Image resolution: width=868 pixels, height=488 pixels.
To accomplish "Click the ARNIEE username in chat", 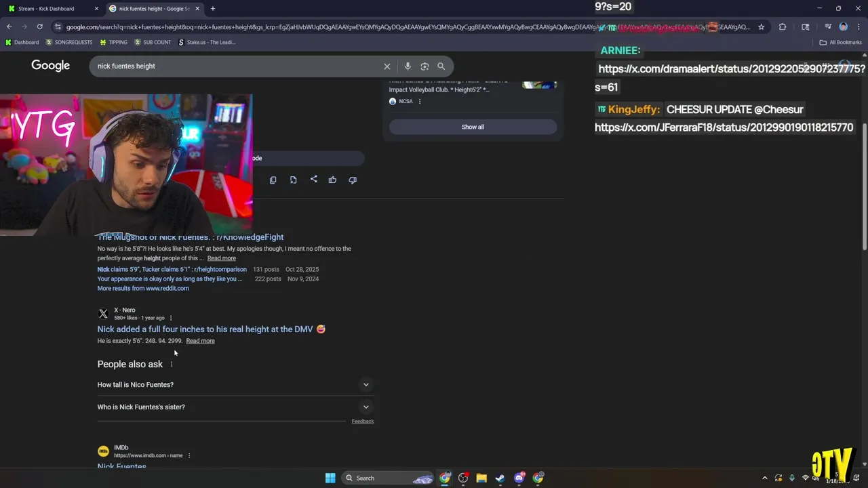I will pos(620,51).
